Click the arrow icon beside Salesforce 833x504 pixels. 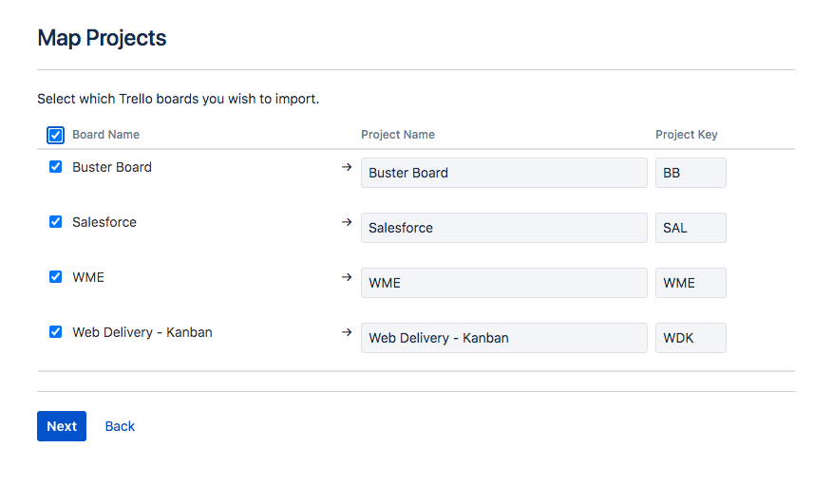click(347, 222)
